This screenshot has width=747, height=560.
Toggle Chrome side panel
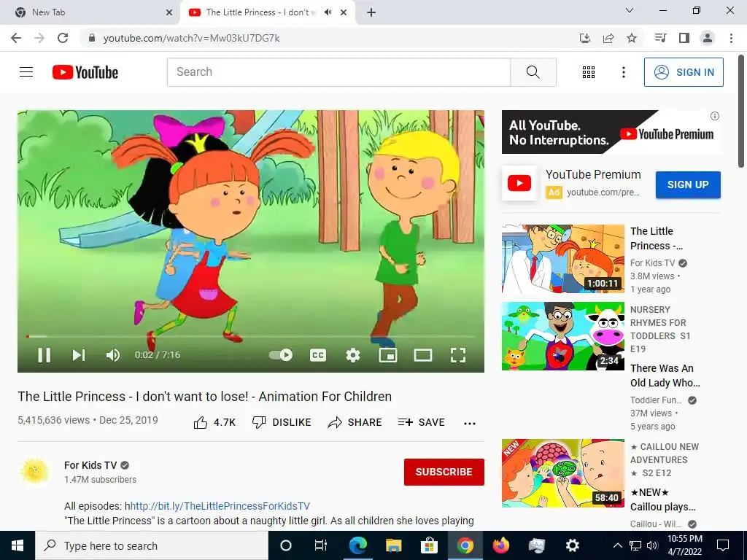tap(684, 38)
